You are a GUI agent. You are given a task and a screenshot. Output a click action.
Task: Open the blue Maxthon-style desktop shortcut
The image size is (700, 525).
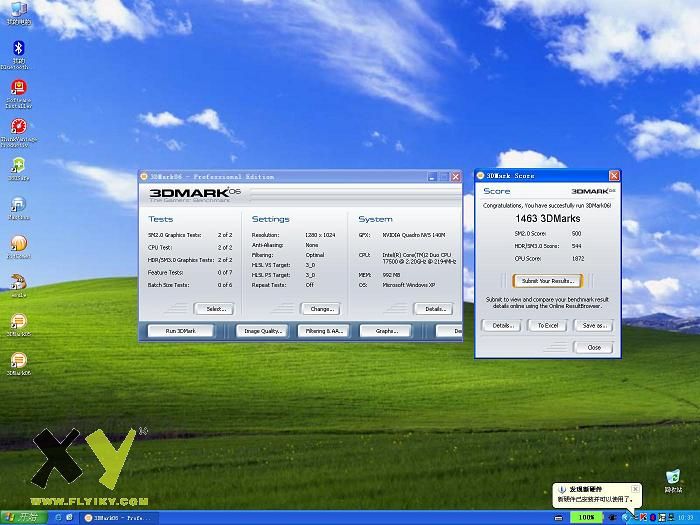coord(18,208)
